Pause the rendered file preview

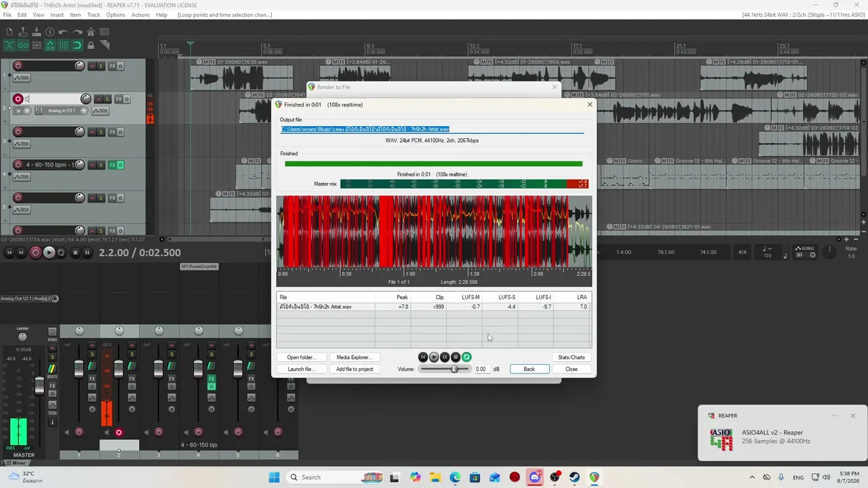[x=445, y=357]
